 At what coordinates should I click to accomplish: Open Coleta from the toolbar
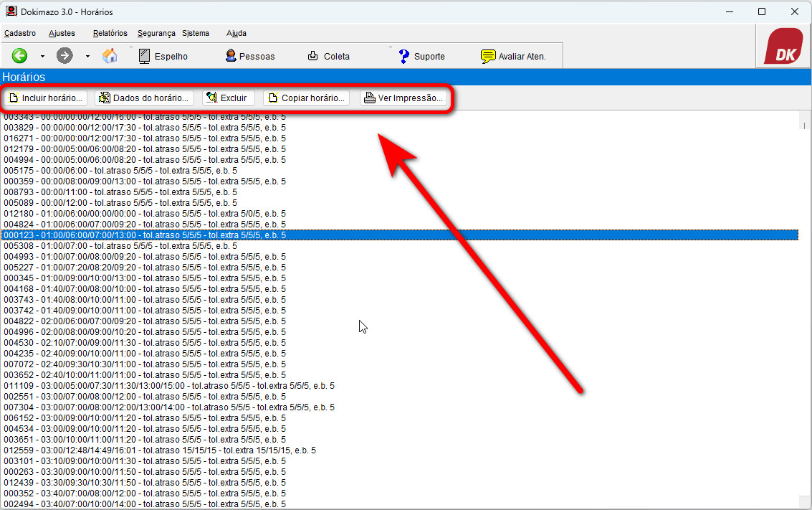pos(329,56)
